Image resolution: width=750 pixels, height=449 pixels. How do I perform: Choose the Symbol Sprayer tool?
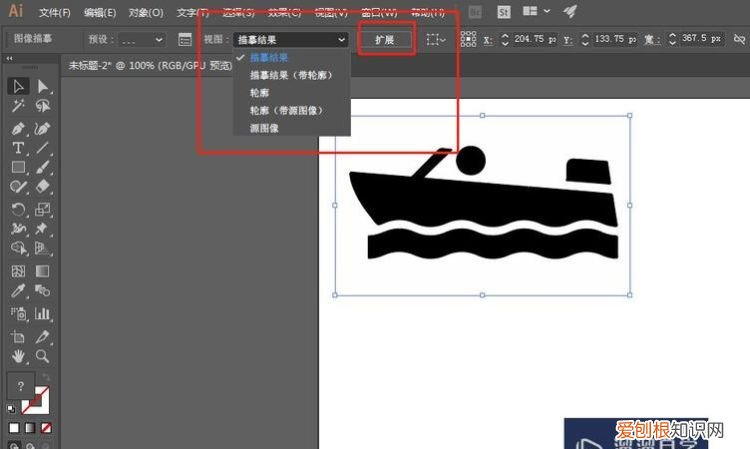click(x=18, y=314)
